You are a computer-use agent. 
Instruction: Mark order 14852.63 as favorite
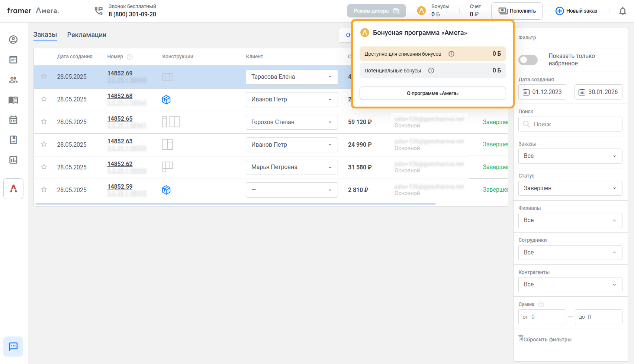[x=44, y=144]
